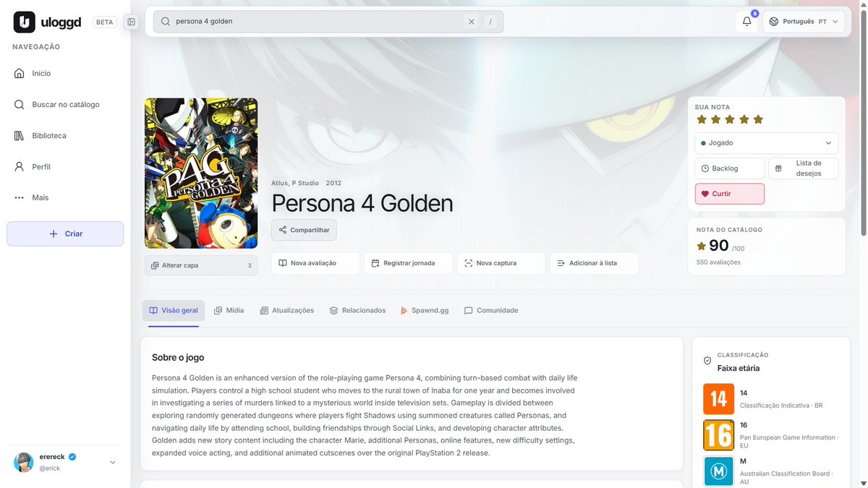This screenshot has height=488, width=868.
Task: Click Alterar capa button
Action: click(201, 265)
